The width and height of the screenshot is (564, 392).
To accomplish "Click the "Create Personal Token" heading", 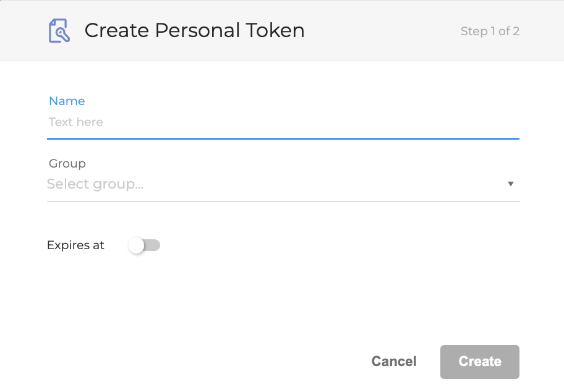I will click(194, 30).
